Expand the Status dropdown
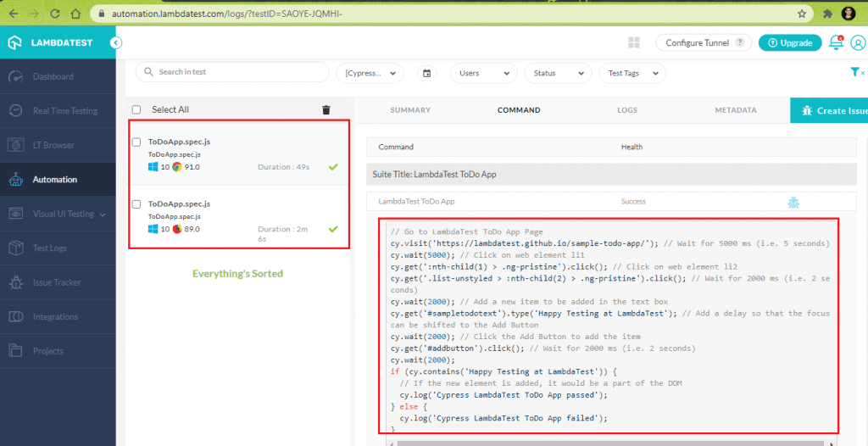Viewport: 868px width, 446px height. 558,73
